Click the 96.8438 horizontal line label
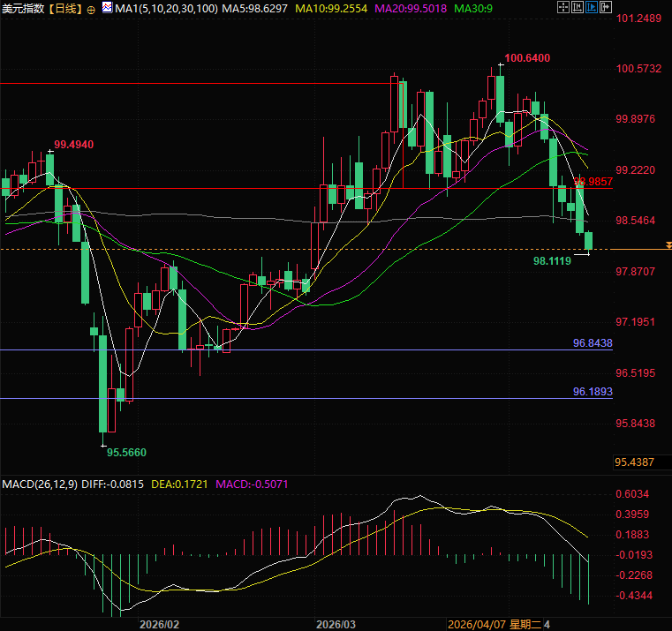The image size is (672, 631). (x=592, y=342)
